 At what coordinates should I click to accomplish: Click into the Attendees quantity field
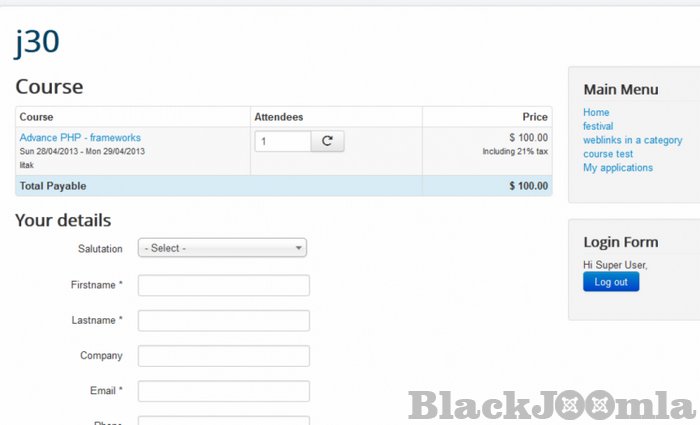283,142
